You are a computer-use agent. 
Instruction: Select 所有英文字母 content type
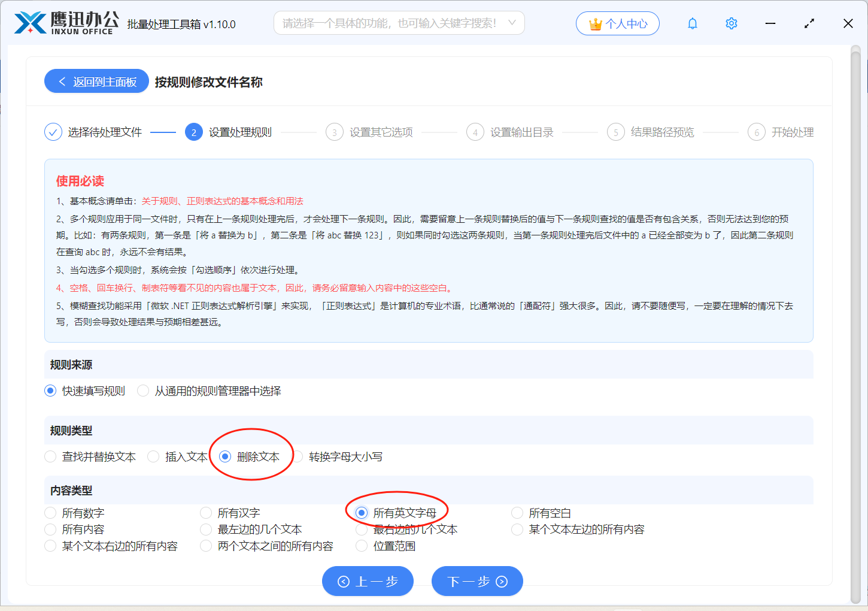click(x=396, y=513)
